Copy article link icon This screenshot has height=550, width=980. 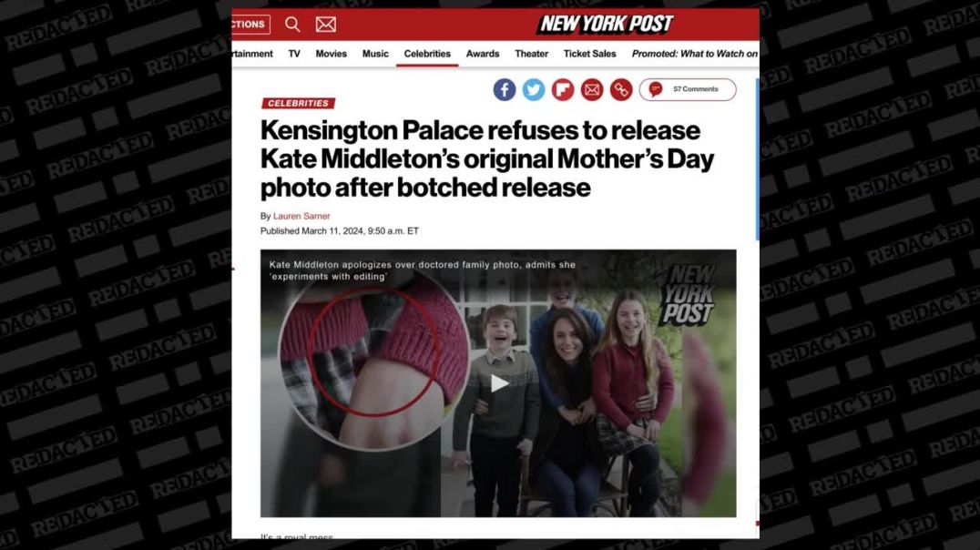(621, 90)
